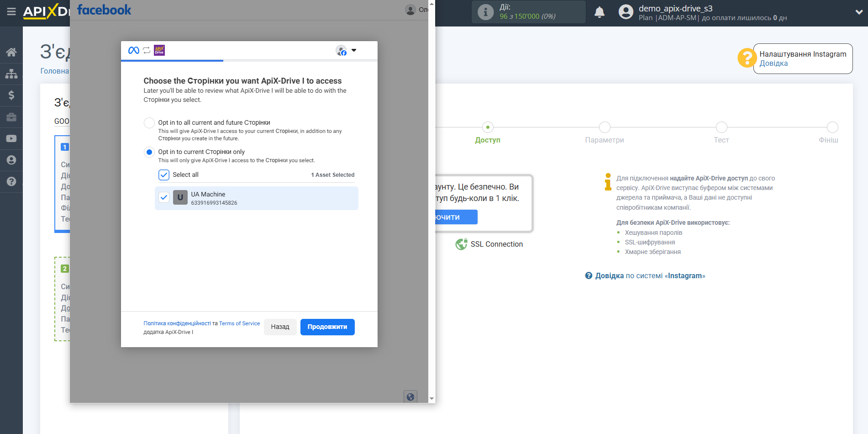Viewport: 868px width, 434px height.
Task: Click the actions info icon in header
Action: tap(485, 12)
